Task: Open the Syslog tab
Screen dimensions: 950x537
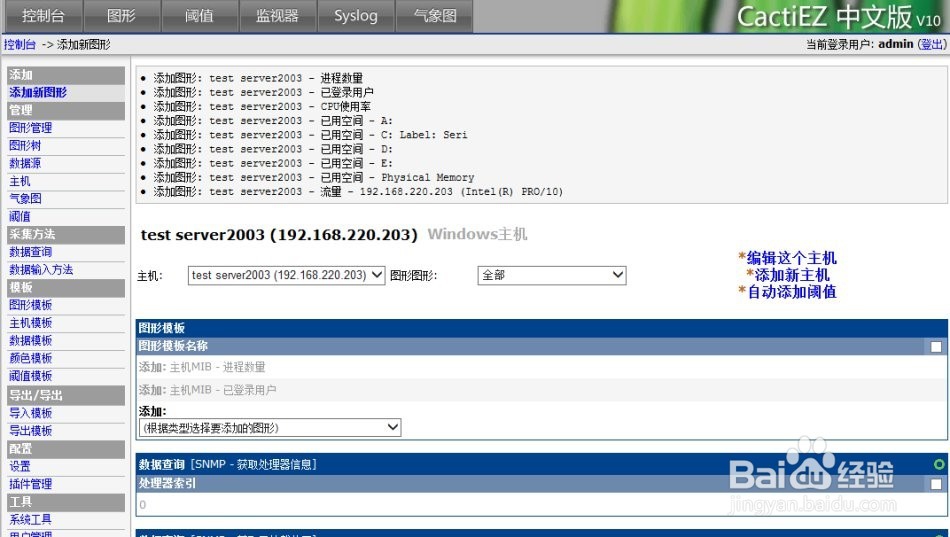Action: coord(356,16)
